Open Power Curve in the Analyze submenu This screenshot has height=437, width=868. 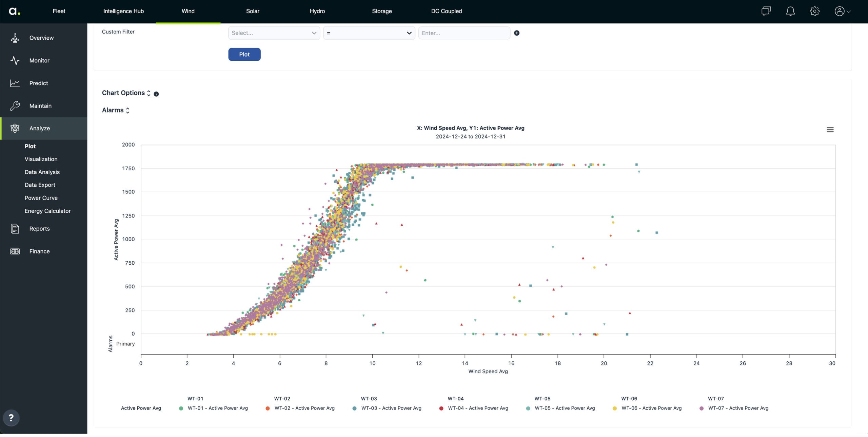click(41, 198)
